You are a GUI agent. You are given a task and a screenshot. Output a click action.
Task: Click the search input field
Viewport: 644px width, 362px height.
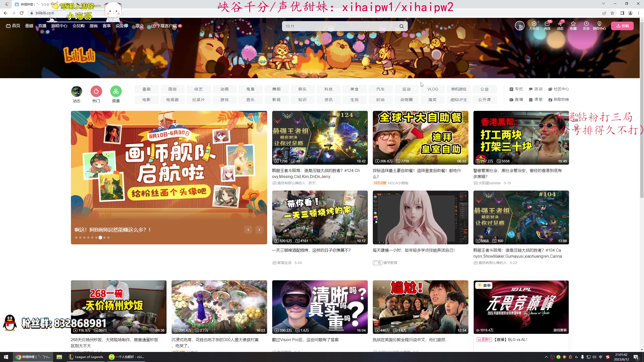click(x=341, y=26)
